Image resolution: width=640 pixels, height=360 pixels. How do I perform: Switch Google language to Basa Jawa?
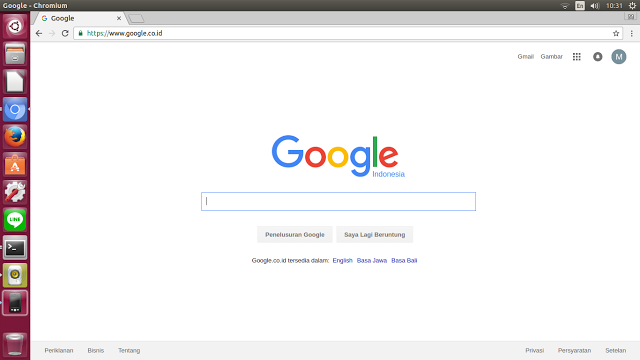pyautogui.click(x=371, y=260)
